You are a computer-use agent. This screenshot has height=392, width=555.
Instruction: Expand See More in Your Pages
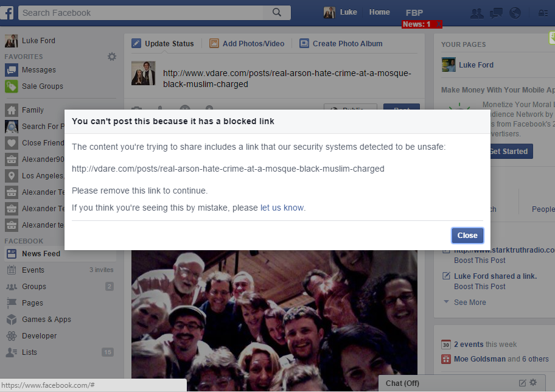click(x=470, y=303)
